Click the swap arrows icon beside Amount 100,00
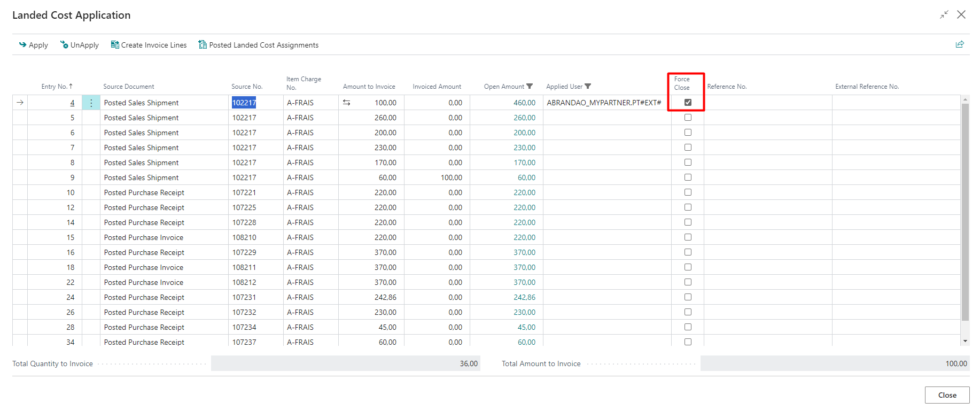980x410 pixels. pyautogui.click(x=346, y=103)
